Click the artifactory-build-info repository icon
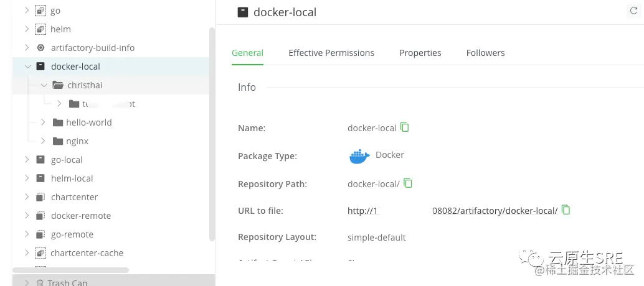Viewport: 644px width, 286px height. [x=40, y=48]
